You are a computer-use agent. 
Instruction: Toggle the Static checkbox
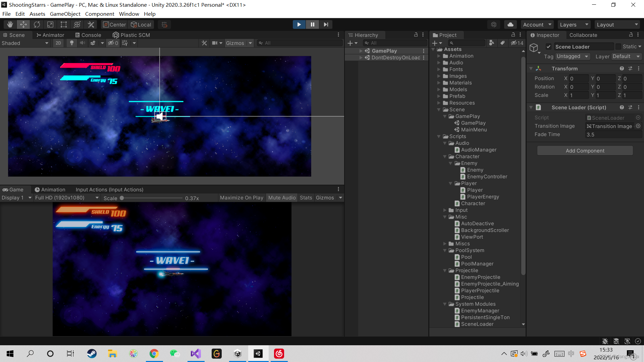(x=618, y=47)
